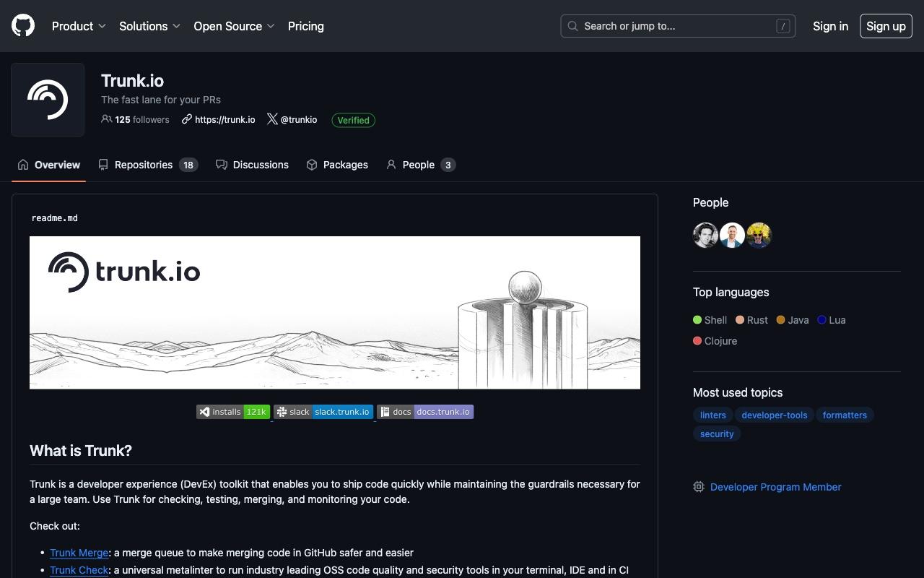Click the package cube icon
This screenshot has width=924, height=578.
pos(312,165)
